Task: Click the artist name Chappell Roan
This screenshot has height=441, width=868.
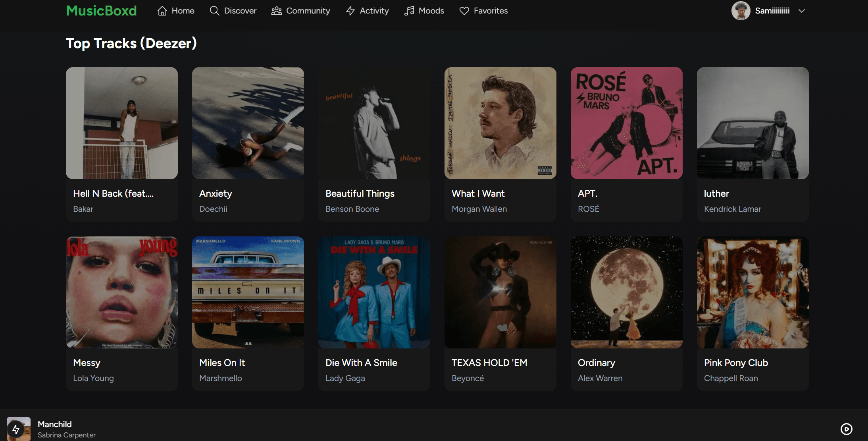Action: 731,378
